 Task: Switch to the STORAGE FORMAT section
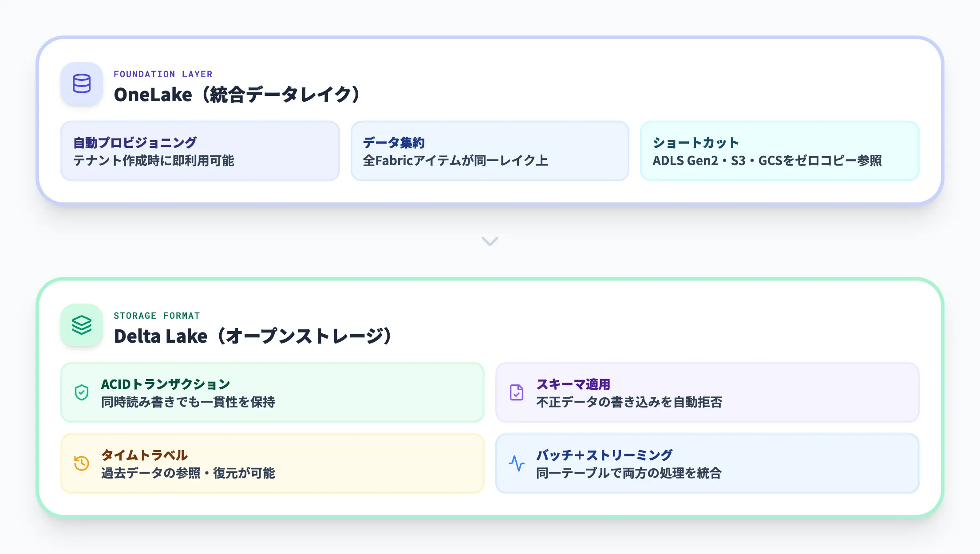[157, 316]
